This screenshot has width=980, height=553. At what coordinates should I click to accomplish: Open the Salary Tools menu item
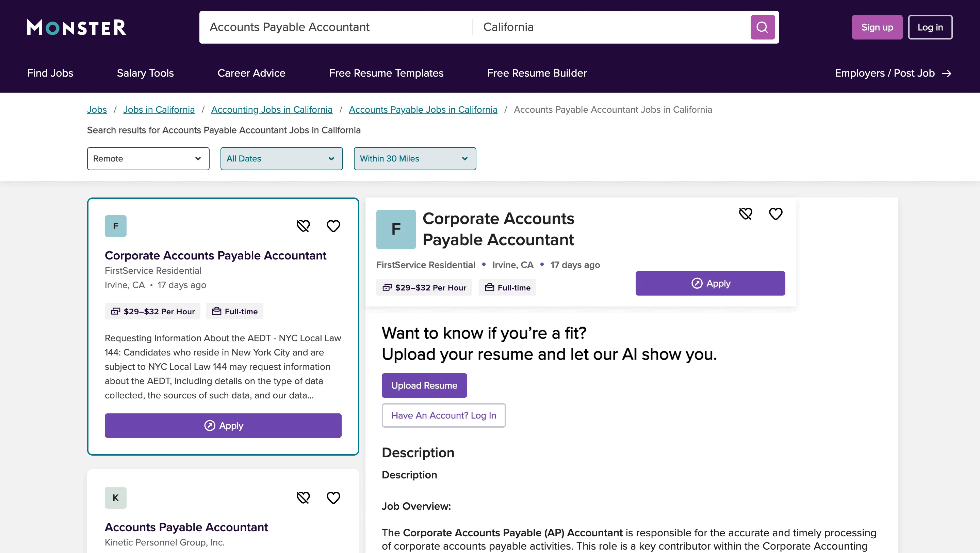tap(145, 73)
